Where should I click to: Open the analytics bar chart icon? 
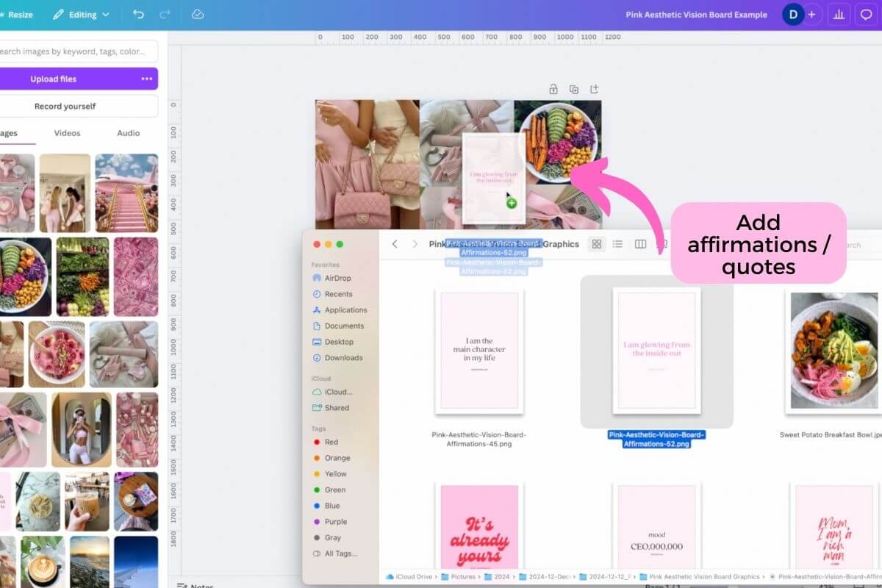pos(839,15)
